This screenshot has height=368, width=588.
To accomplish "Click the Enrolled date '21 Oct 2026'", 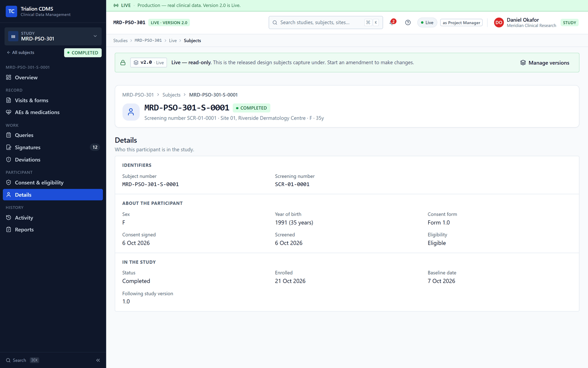I will pyautogui.click(x=290, y=281).
